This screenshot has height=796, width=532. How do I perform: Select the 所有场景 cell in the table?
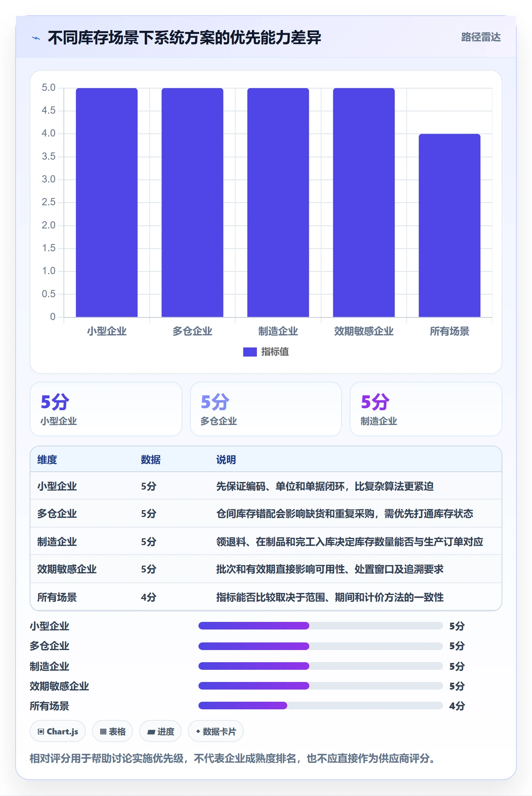coord(57,598)
